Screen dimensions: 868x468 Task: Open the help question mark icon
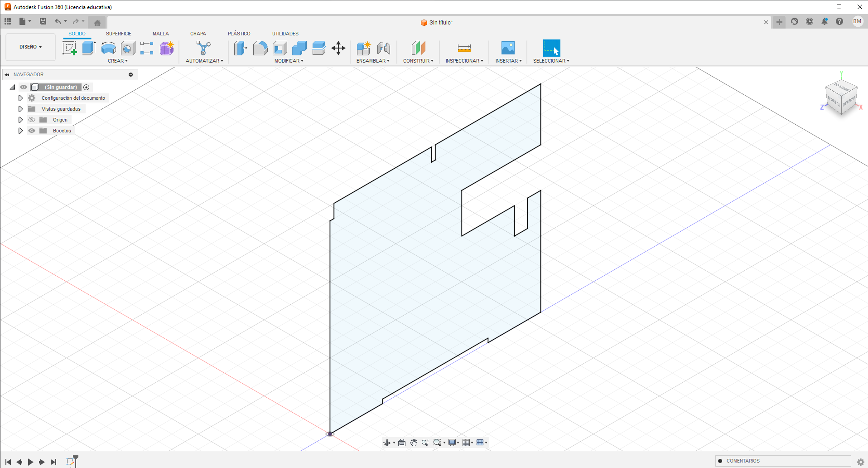839,21
